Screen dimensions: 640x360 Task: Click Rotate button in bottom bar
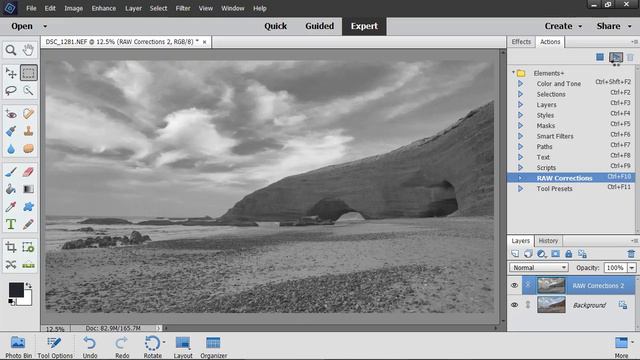(x=153, y=347)
